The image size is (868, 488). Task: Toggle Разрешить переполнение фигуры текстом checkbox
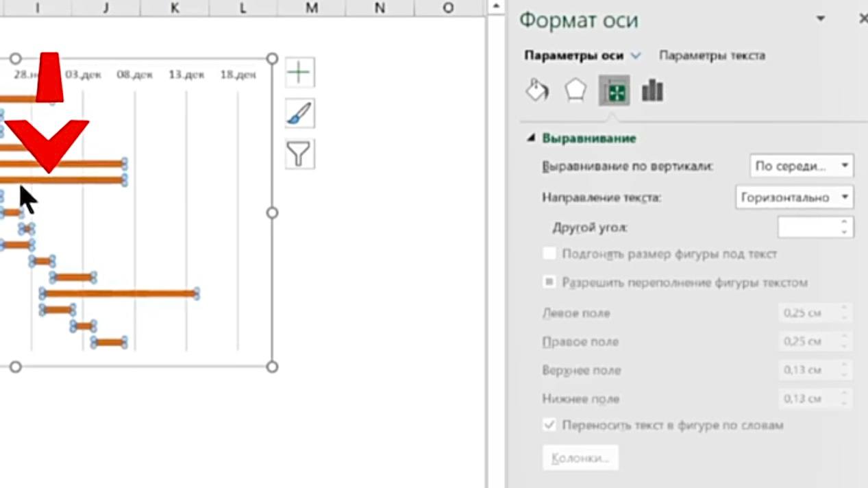(x=549, y=282)
